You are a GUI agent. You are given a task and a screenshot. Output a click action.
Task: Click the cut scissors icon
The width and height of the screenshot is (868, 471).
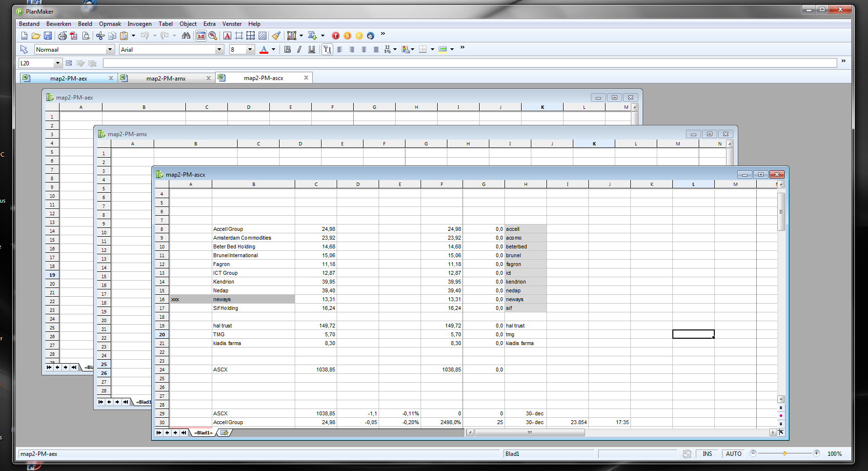(x=100, y=36)
